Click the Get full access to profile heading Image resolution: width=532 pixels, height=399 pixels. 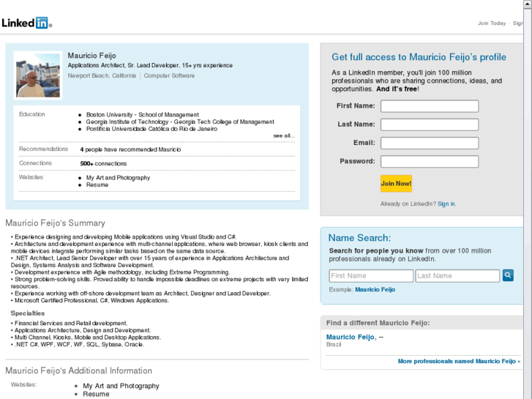coord(419,56)
